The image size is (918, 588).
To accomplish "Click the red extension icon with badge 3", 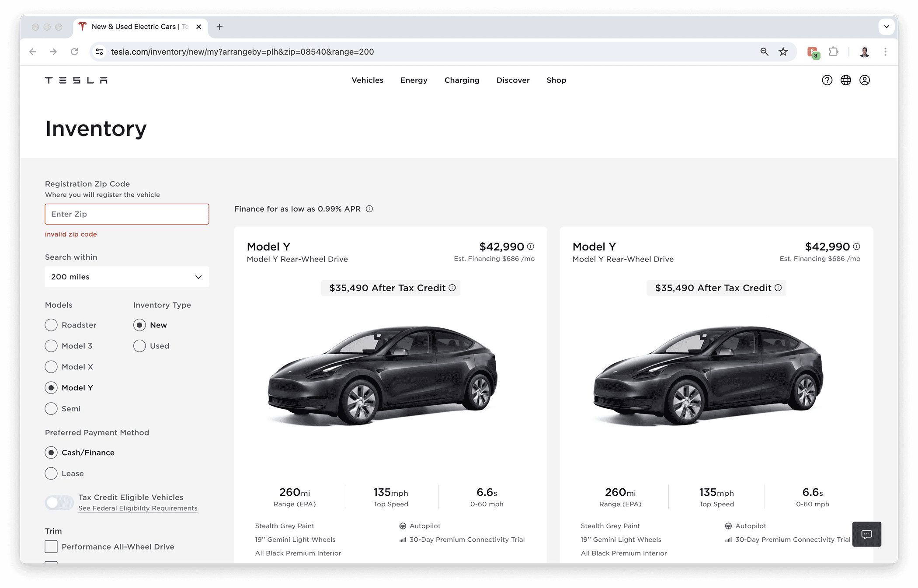I will coord(813,52).
